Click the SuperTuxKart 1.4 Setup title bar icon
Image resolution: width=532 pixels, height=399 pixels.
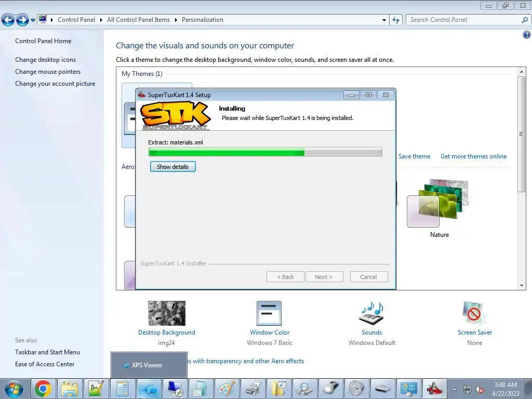(142, 95)
